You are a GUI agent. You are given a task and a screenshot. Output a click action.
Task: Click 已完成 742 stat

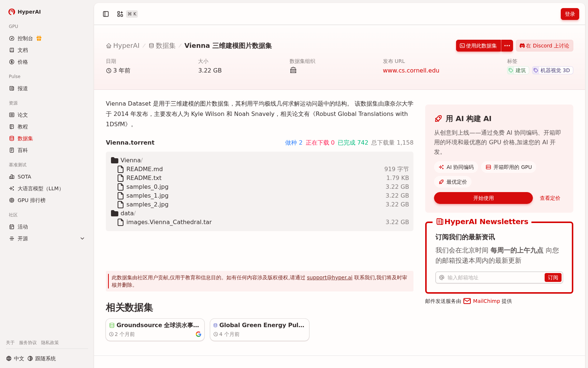pyautogui.click(x=353, y=142)
